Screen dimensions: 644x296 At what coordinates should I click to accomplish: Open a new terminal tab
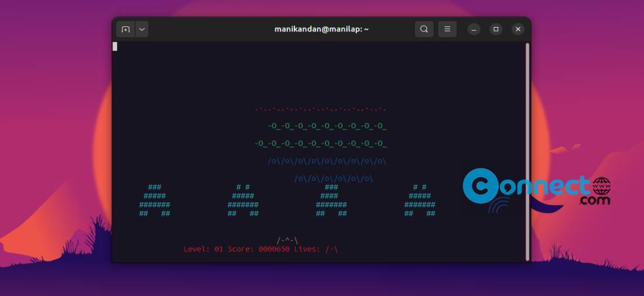[x=126, y=29]
